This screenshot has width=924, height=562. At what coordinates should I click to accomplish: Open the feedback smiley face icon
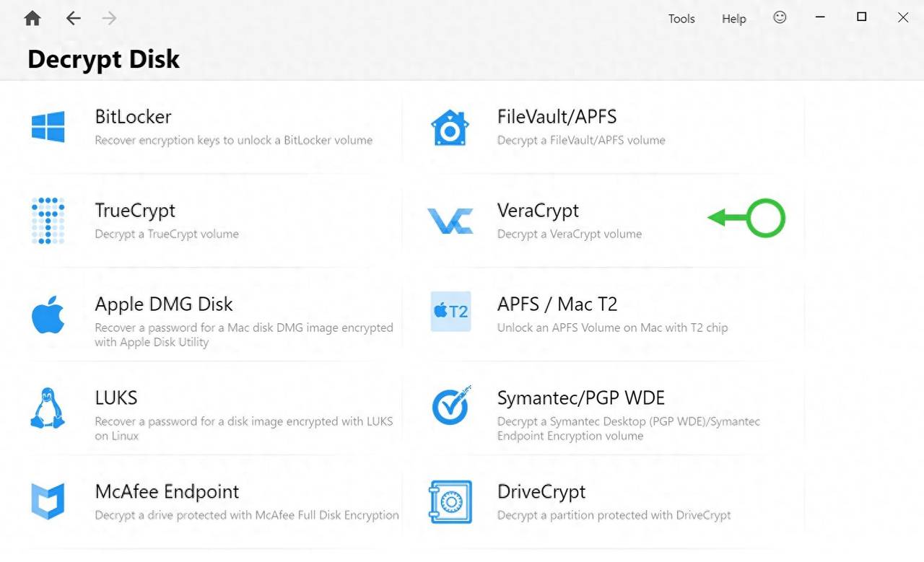(780, 18)
